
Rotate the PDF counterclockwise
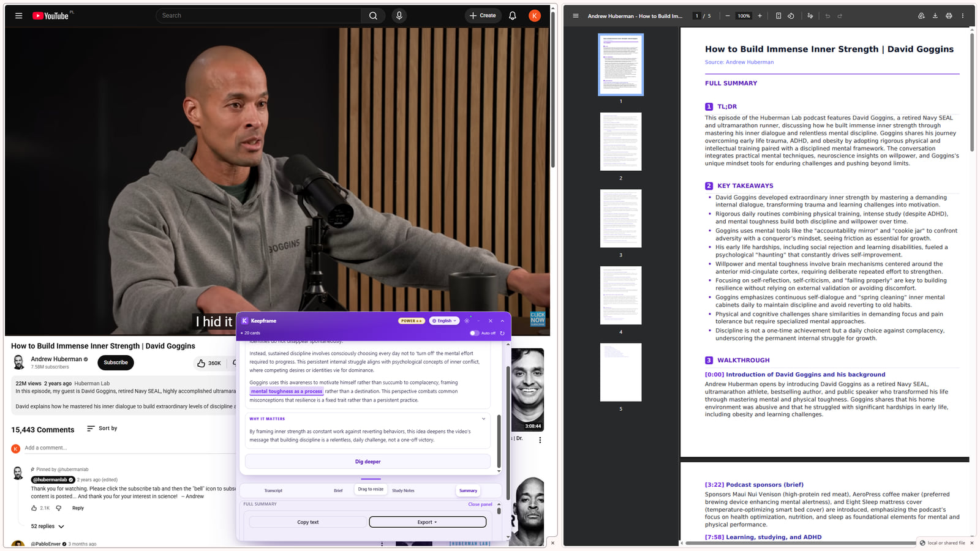pos(791,16)
